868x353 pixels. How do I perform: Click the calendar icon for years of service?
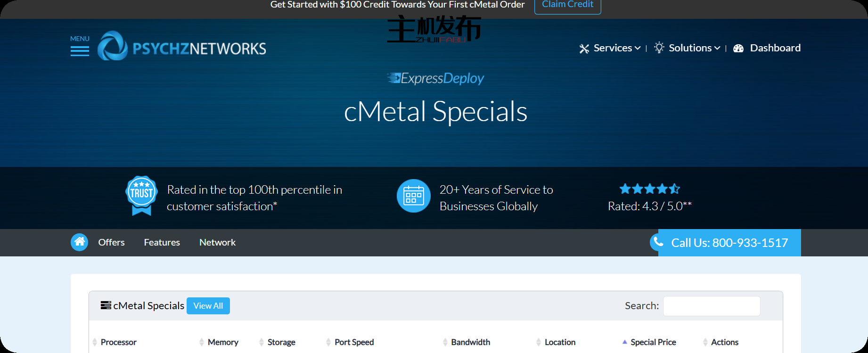(x=413, y=196)
